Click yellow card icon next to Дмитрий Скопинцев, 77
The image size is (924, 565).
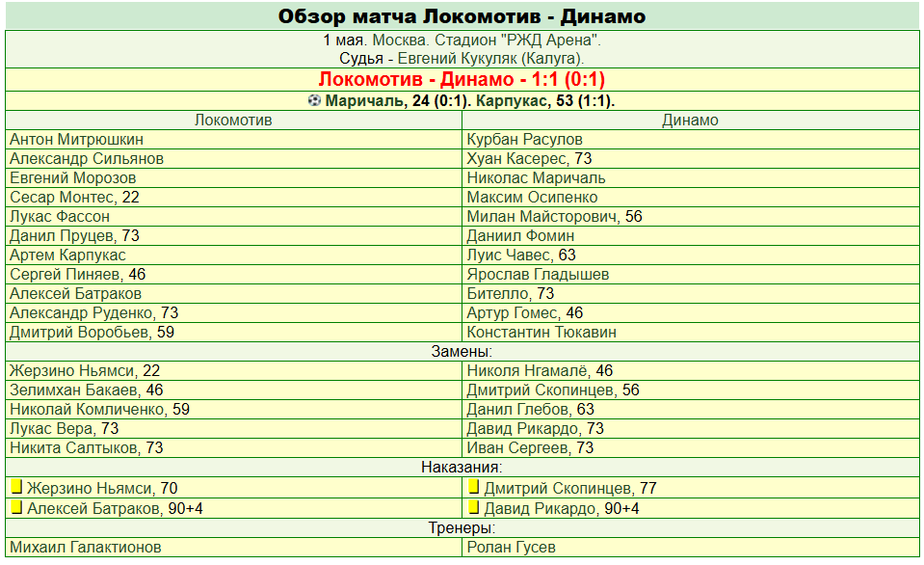[473, 487]
